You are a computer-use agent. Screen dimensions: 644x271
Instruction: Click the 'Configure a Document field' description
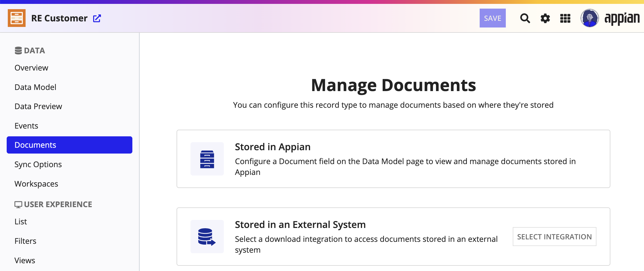(405, 167)
